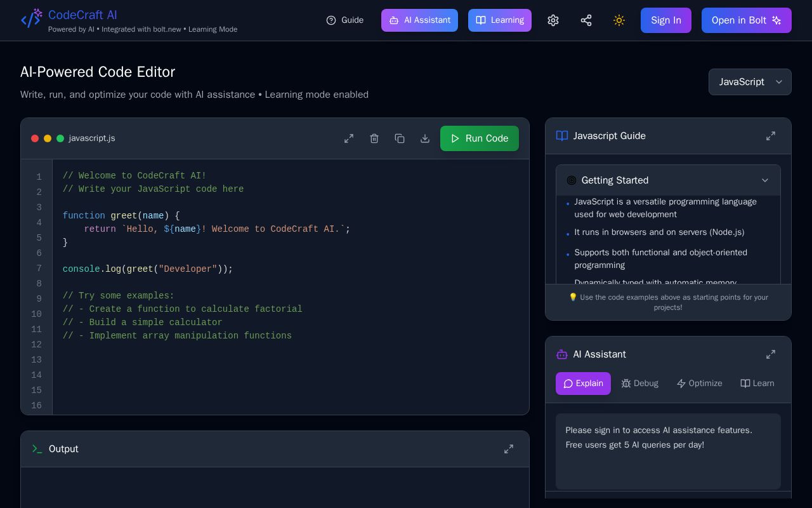Toggle Learning mode in the header
812x508 pixels.
(x=500, y=20)
